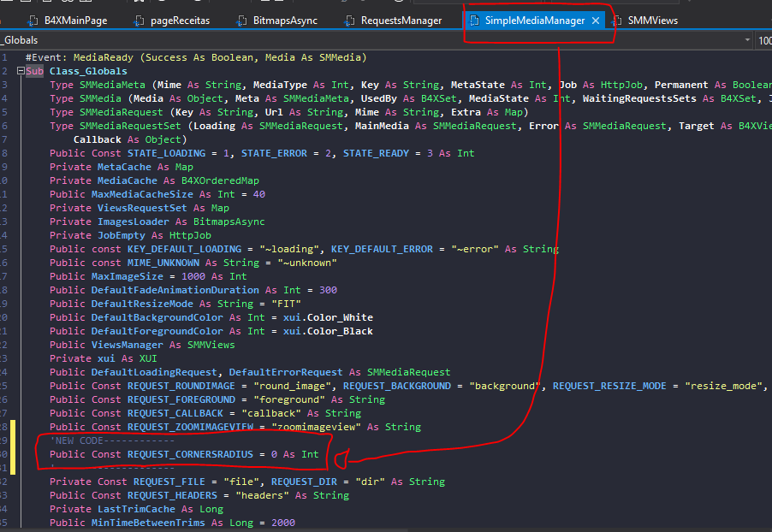Click the 'NEW CODE comment line
Image resolution: width=772 pixels, height=532 pixels.
pos(112,441)
